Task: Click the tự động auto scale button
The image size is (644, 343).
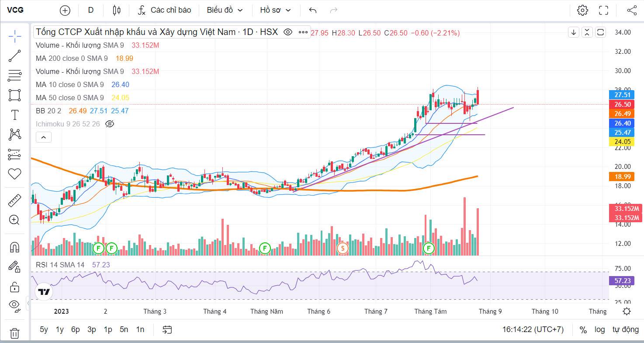Action: (x=625, y=329)
